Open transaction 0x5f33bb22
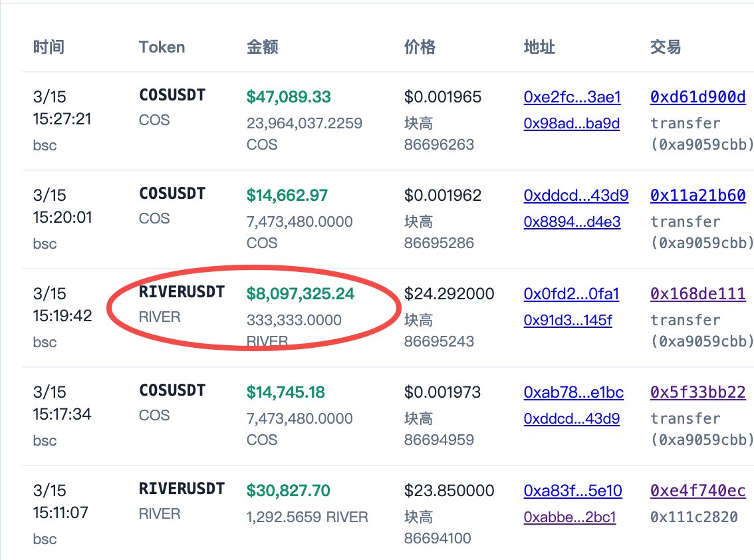Viewport: 754px width, 560px height. coord(697,392)
